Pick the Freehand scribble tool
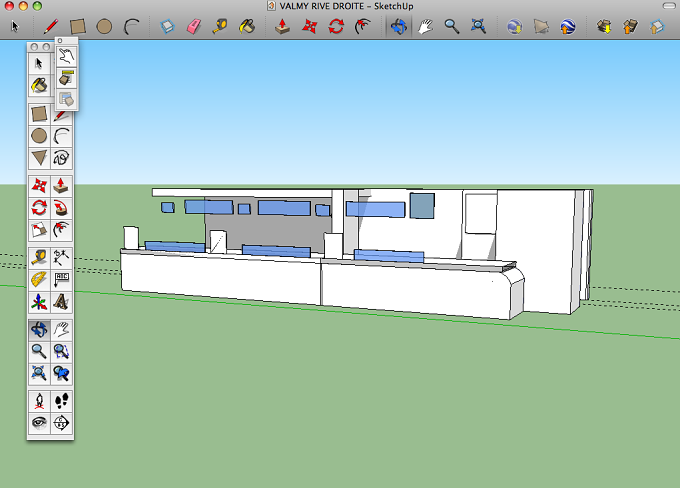680x488 pixels. (61, 157)
